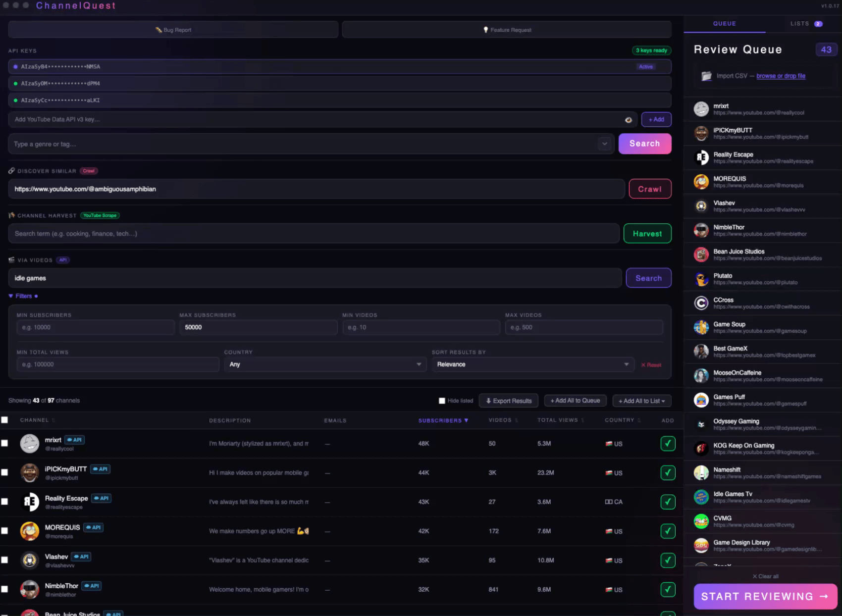Click the Add YouTube Data API key field

tap(323, 120)
